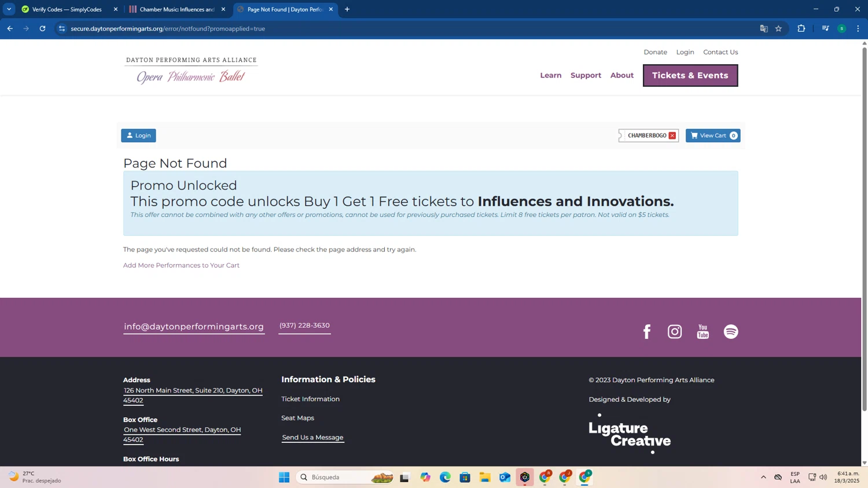Open the Seat Maps link

click(297, 418)
